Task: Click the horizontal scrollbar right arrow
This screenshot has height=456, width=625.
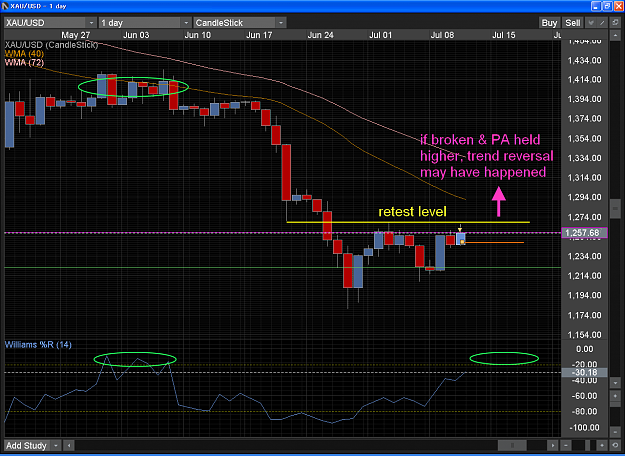Action: 553,445
